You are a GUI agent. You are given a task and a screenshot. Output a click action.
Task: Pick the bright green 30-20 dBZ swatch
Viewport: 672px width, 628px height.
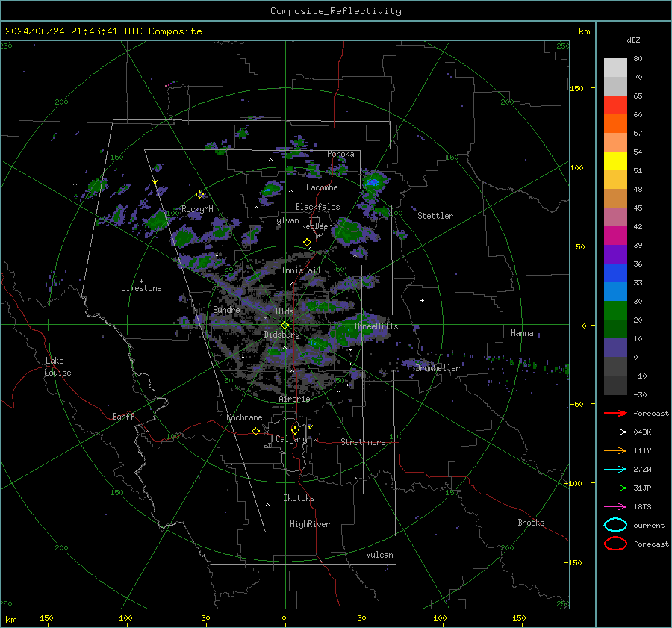coord(615,311)
